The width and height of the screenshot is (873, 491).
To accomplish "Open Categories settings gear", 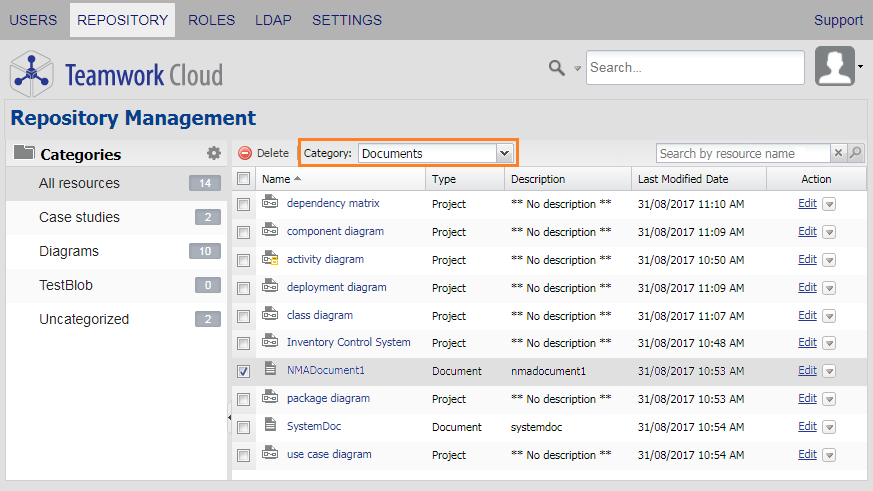I will (213, 154).
